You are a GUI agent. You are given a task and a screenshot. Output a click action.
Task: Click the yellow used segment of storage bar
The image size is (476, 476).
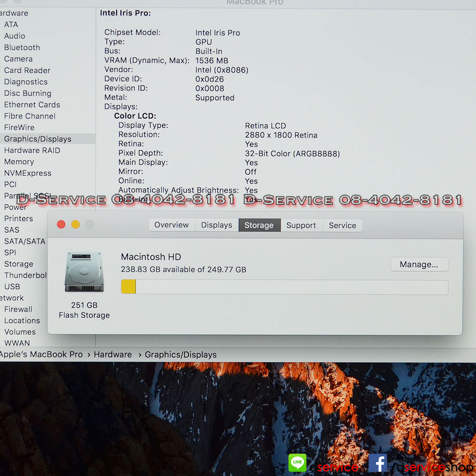coord(128,287)
